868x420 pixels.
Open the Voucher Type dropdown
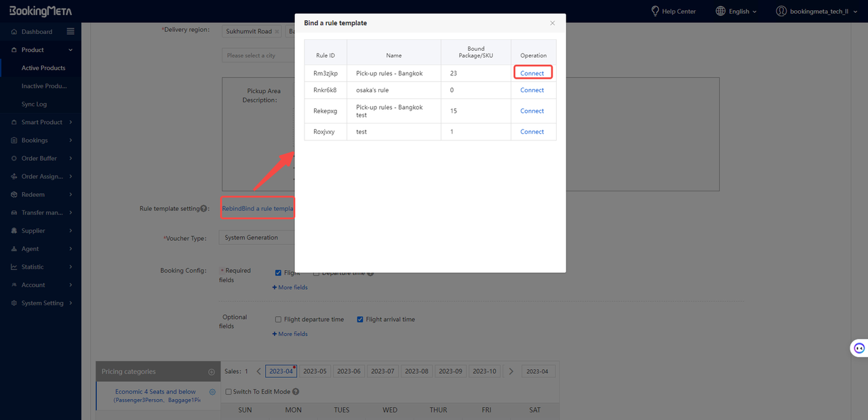(x=256, y=237)
